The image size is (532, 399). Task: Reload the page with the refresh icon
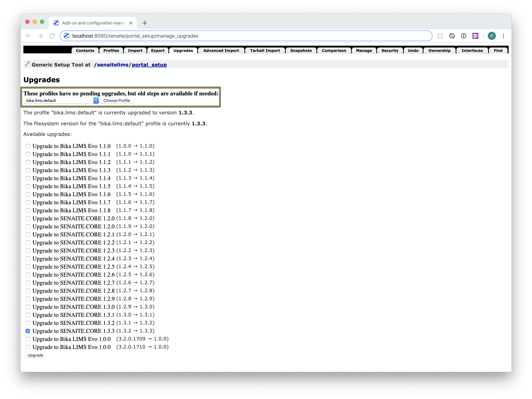pos(52,36)
